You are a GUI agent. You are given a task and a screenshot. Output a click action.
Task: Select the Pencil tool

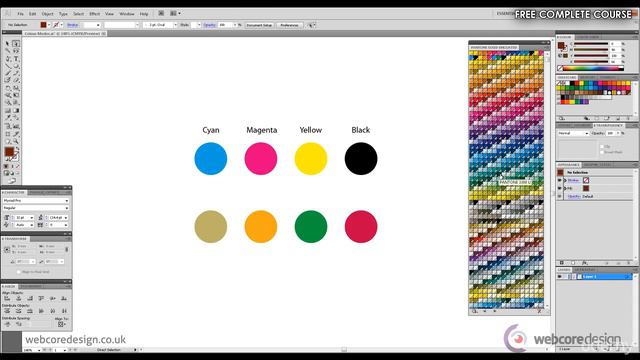[7, 80]
